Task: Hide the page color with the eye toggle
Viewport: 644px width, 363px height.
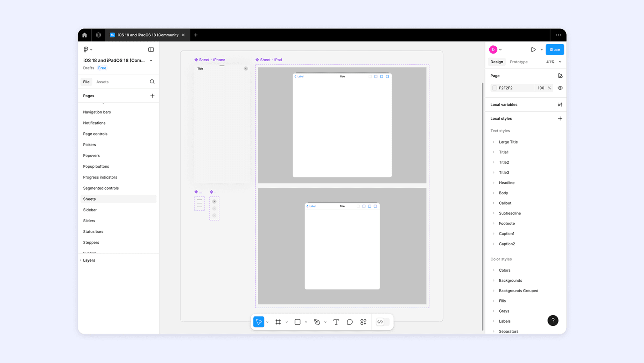Action: coord(560,88)
